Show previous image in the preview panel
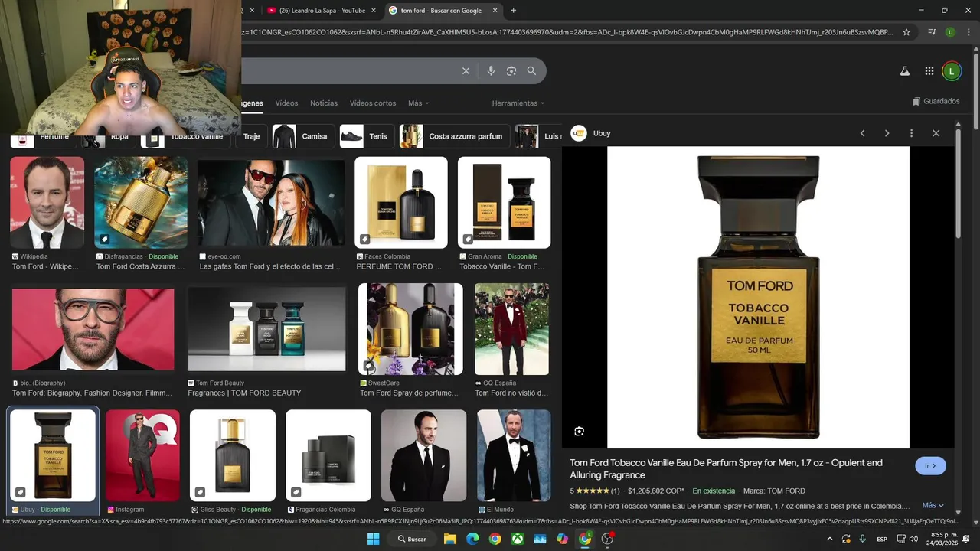 [862, 133]
